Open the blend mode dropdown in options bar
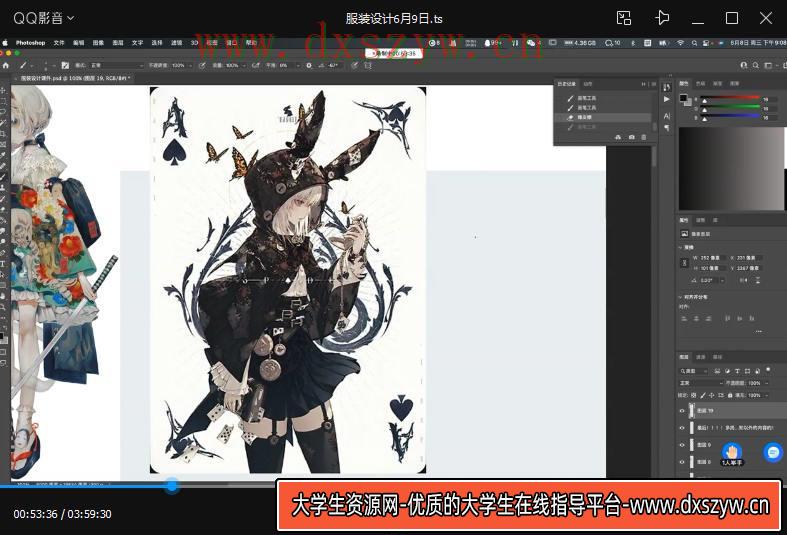The image size is (787, 535). click(x=116, y=65)
